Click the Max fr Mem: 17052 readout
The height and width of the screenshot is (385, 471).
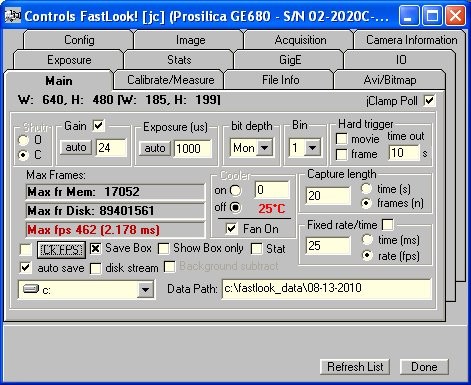pyautogui.click(x=115, y=192)
